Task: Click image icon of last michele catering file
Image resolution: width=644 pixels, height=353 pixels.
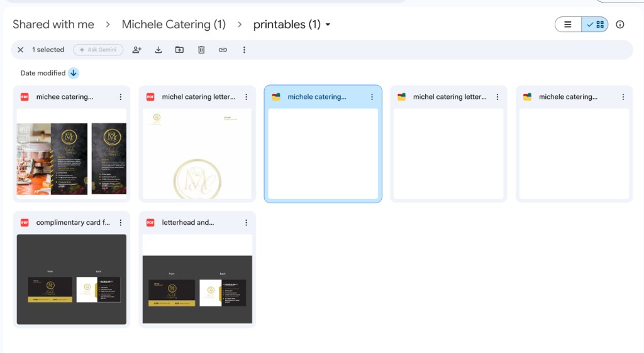Action: point(528,97)
